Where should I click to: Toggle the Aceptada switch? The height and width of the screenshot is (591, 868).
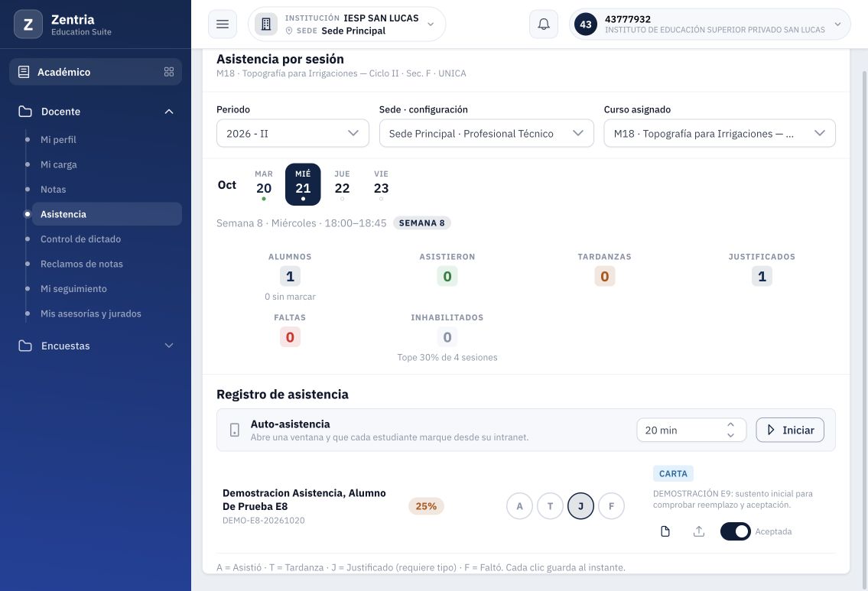[735, 531]
